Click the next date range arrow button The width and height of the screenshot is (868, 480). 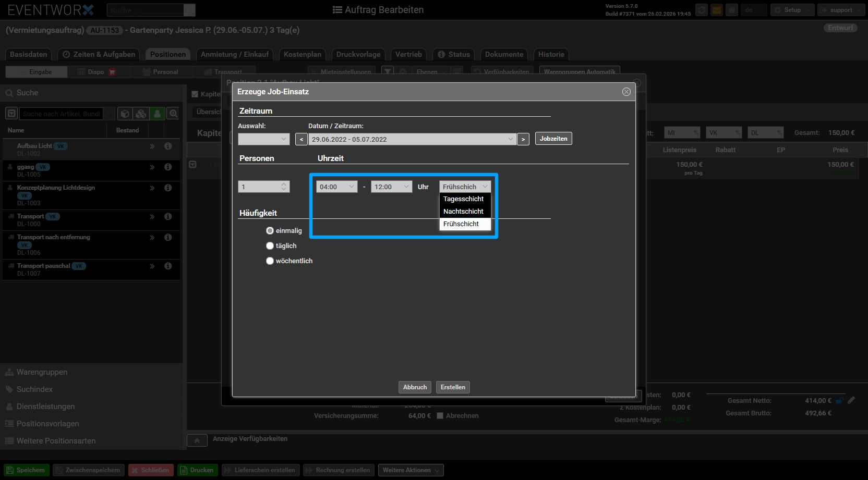click(523, 139)
